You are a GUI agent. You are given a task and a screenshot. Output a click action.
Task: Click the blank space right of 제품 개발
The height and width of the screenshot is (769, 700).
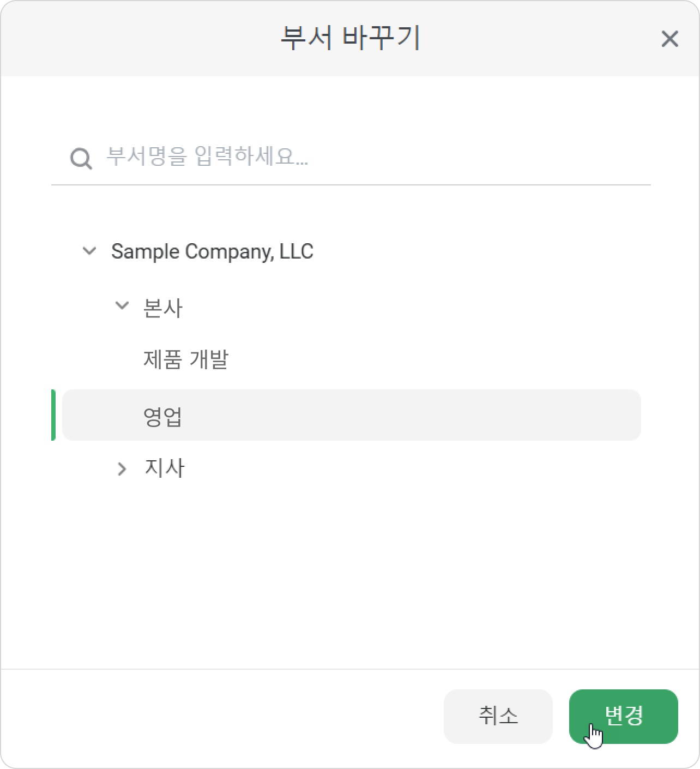[x=436, y=359]
